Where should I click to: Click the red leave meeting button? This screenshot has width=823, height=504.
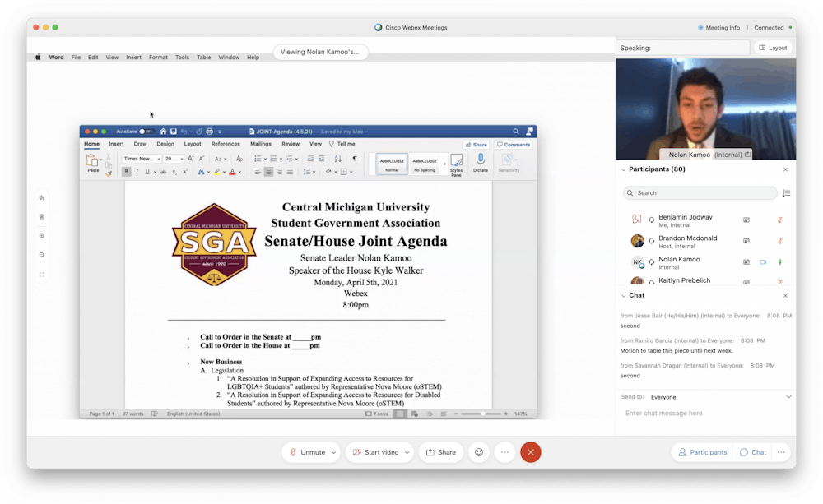point(531,452)
